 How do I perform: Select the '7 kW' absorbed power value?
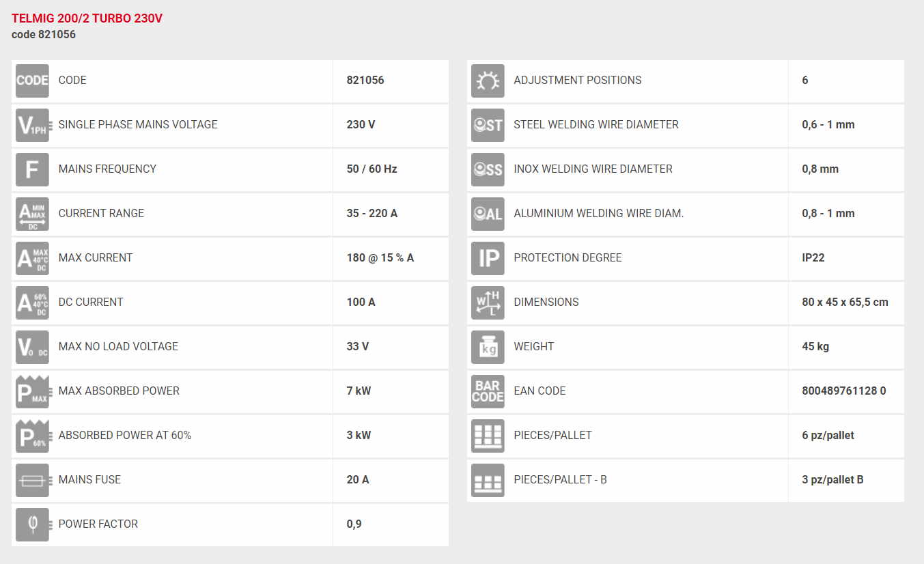pos(359,391)
